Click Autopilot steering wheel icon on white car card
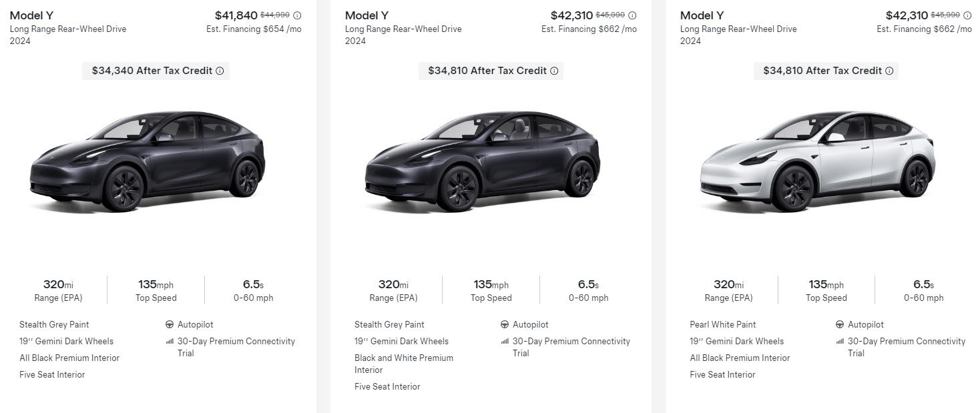980x413 pixels. click(840, 325)
